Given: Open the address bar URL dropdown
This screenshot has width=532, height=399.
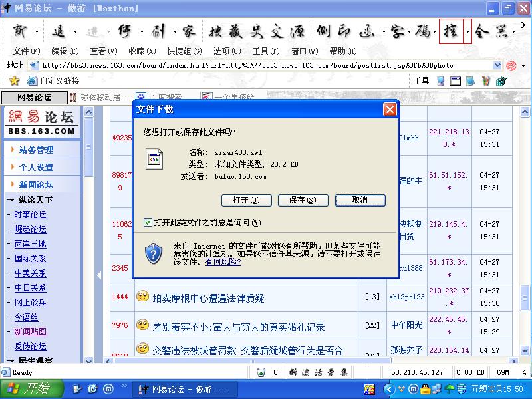Looking at the screenshot, I should point(497,65).
